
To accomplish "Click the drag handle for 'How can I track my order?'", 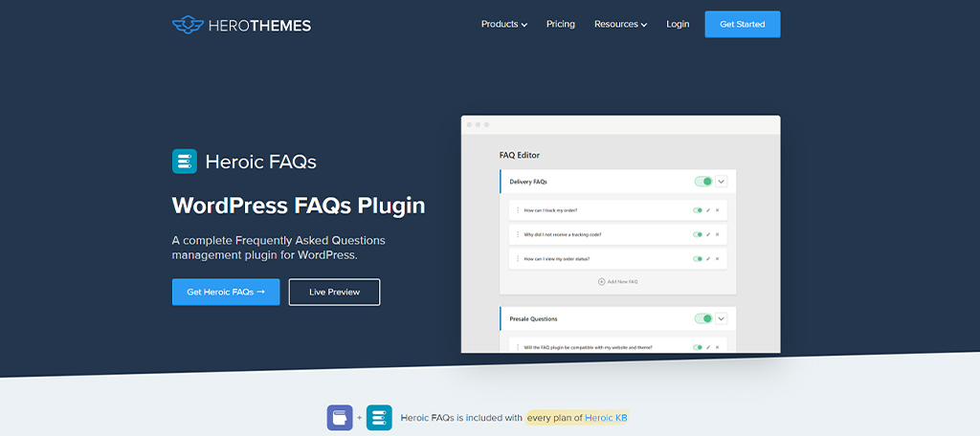I will (518, 210).
